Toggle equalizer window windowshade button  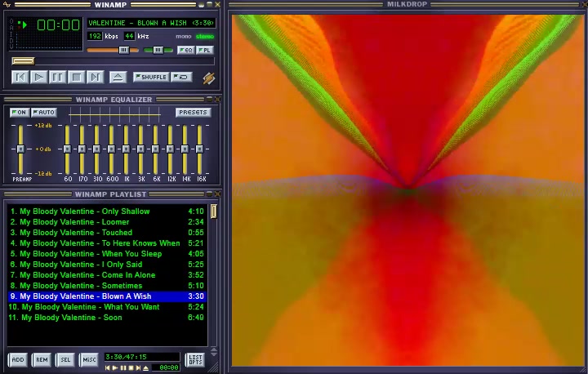point(210,100)
